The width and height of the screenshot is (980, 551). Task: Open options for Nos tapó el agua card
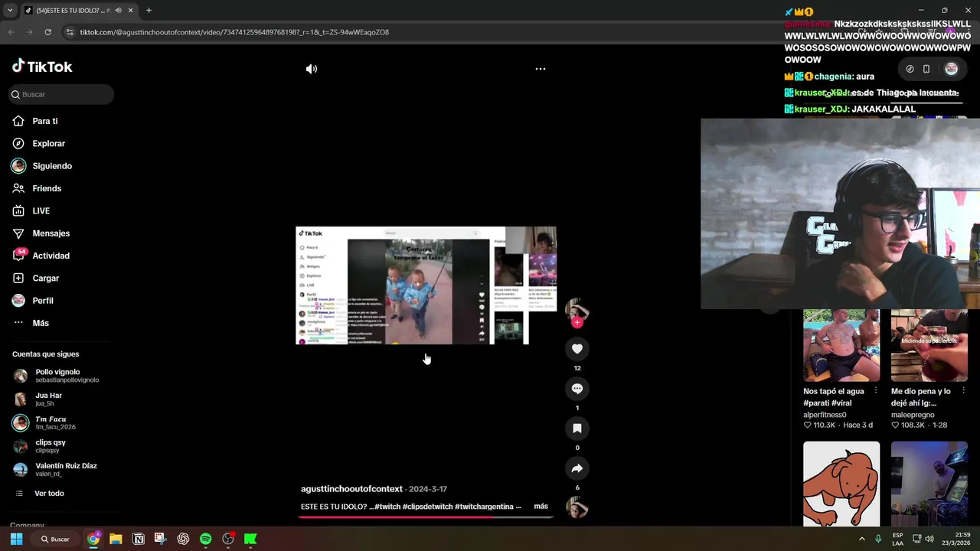(876, 391)
